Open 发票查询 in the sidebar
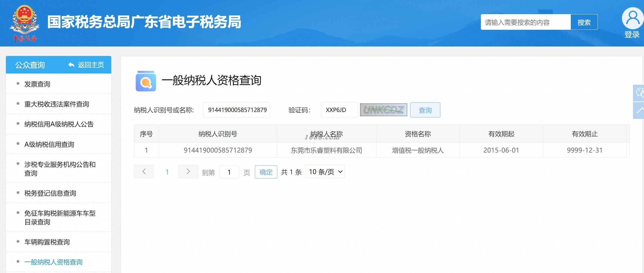This screenshot has width=644, height=273. coord(59,84)
